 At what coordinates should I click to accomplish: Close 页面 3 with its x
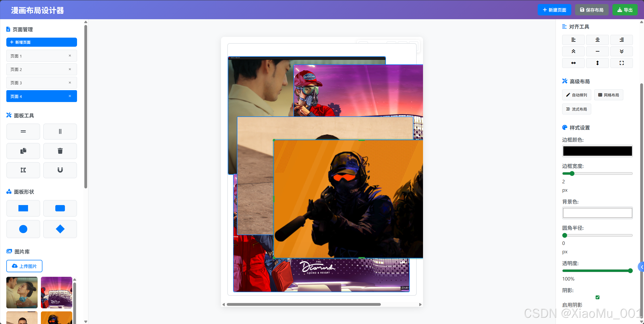click(70, 83)
